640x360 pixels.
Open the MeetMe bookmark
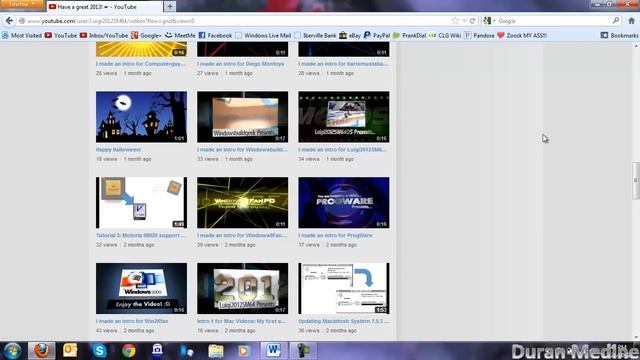(x=180, y=36)
